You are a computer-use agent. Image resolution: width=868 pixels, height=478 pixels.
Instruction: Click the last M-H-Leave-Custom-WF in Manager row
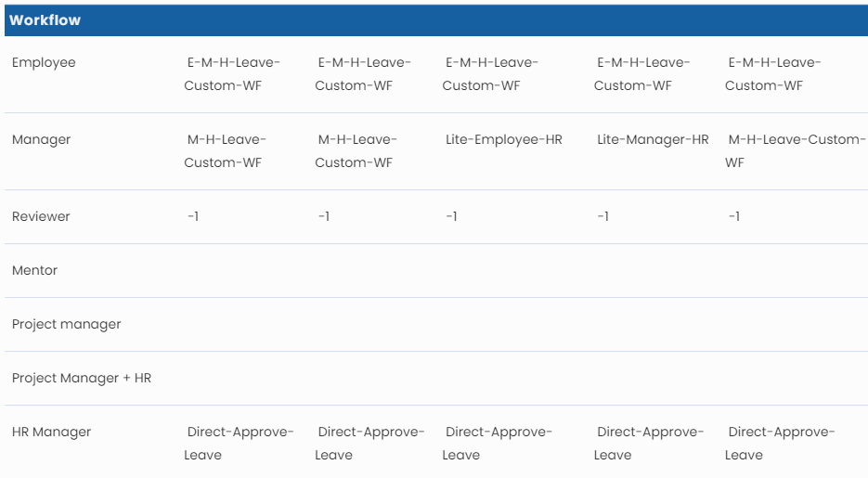tap(795, 150)
